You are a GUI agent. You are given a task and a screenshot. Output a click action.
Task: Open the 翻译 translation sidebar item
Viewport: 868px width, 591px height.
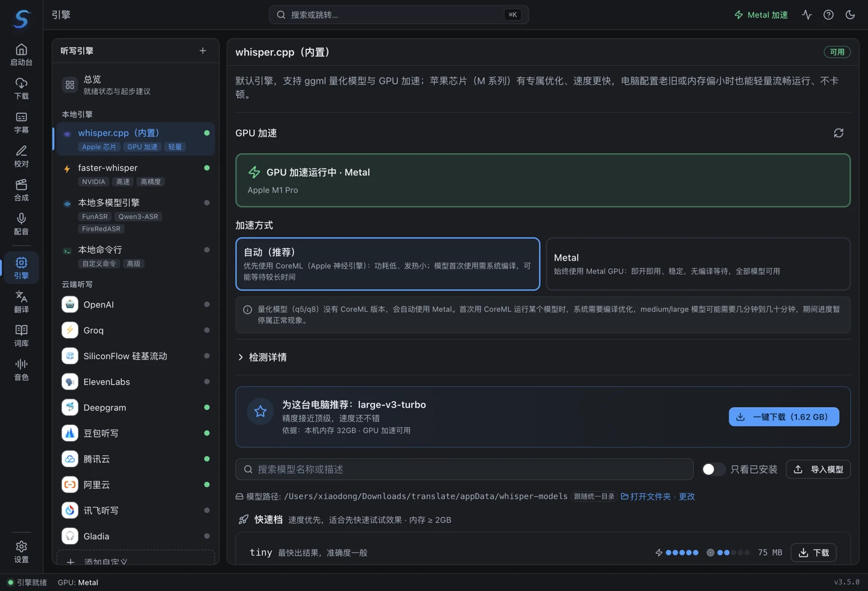tap(21, 301)
